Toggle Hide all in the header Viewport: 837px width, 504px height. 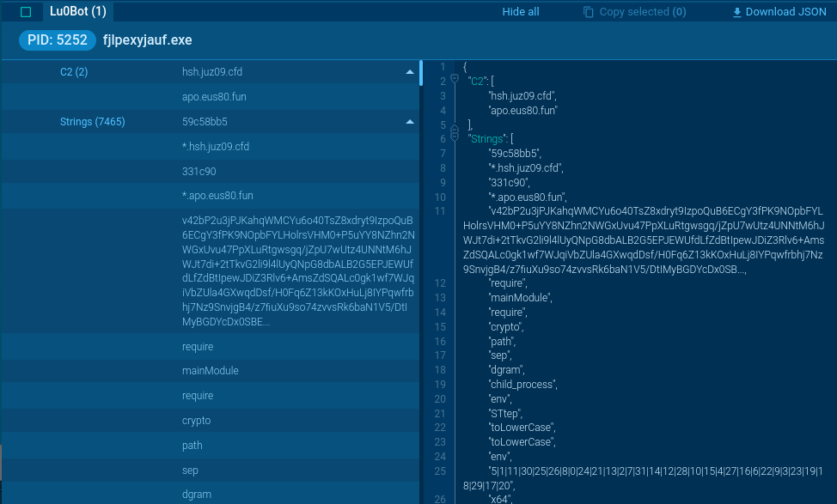pos(520,11)
